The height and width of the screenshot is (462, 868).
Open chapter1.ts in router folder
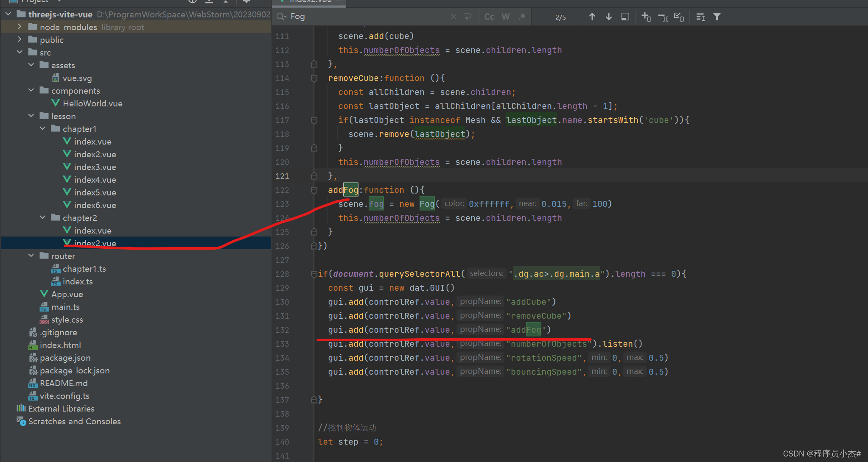[84, 269]
